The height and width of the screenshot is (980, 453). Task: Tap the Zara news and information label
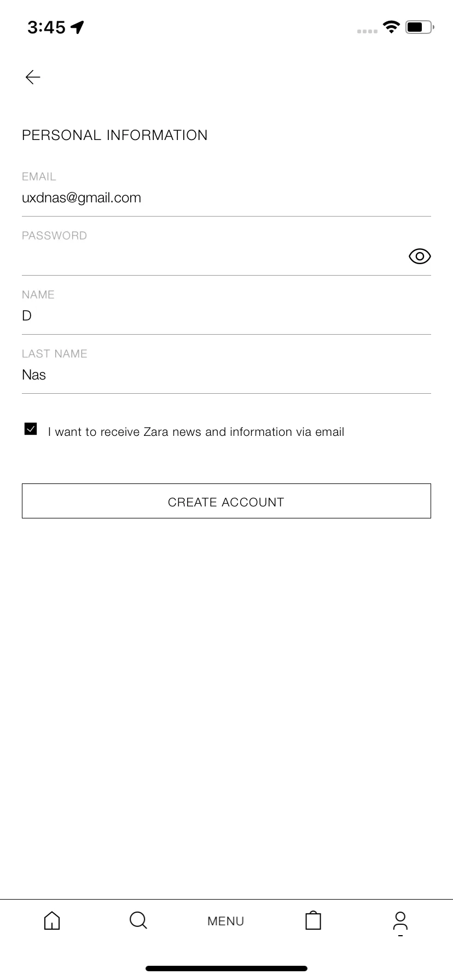(196, 432)
